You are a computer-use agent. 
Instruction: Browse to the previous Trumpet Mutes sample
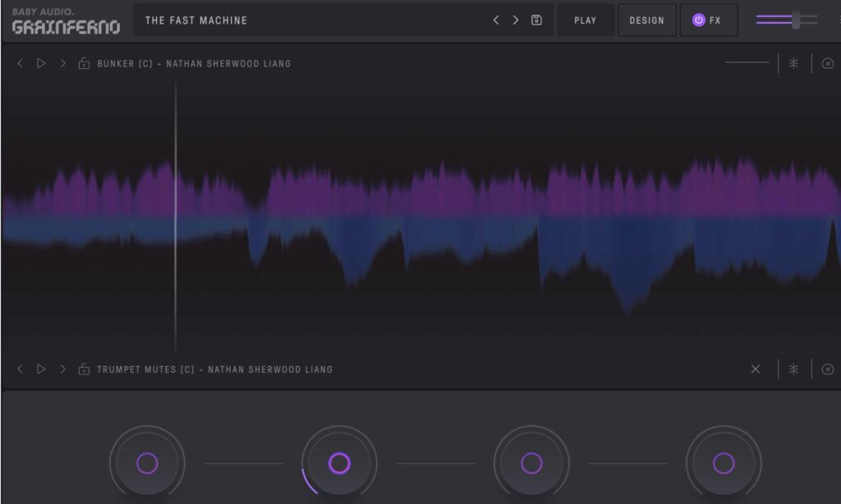click(20, 369)
